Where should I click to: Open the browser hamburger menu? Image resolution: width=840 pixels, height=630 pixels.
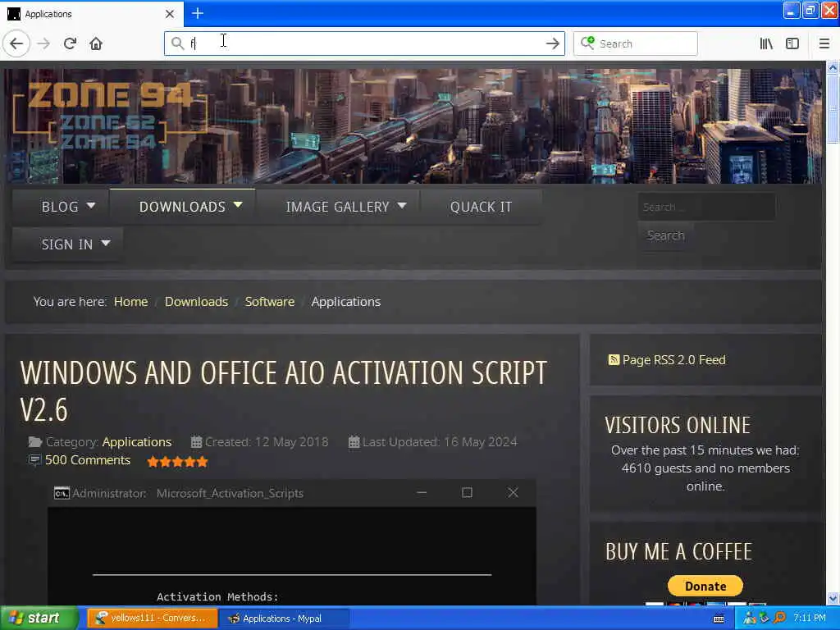[824, 43]
